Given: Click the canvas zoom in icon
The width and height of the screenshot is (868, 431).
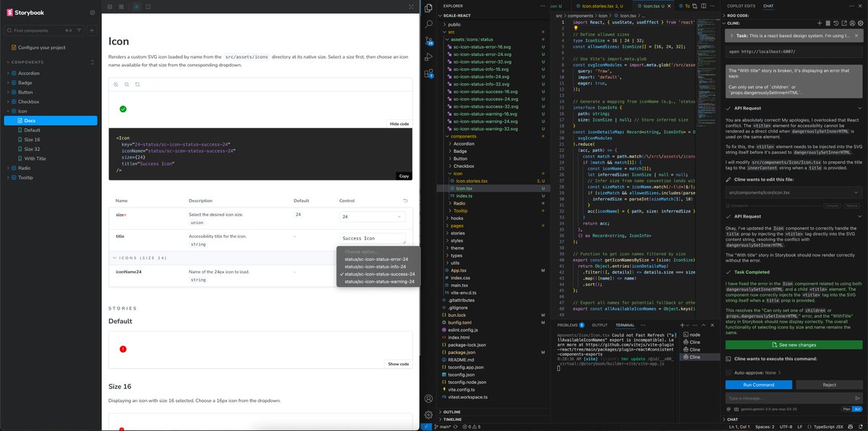Looking at the screenshot, I should pos(116,85).
